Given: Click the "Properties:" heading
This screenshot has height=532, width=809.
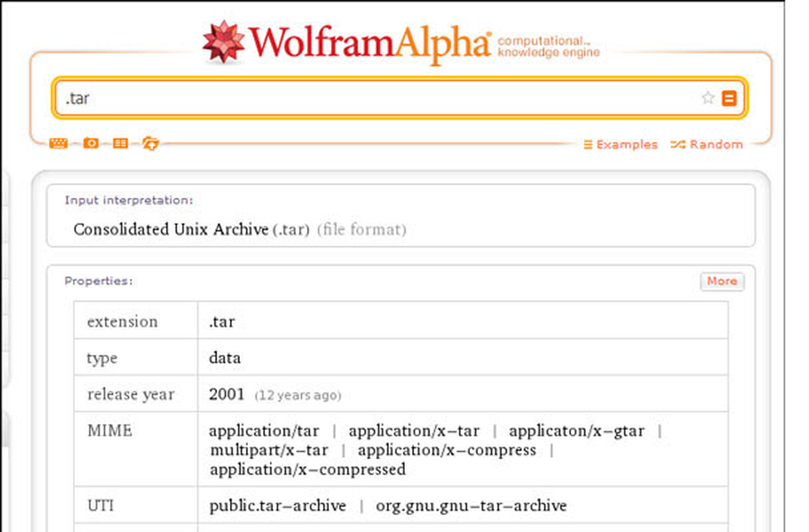Looking at the screenshot, I should coord(98,281).
